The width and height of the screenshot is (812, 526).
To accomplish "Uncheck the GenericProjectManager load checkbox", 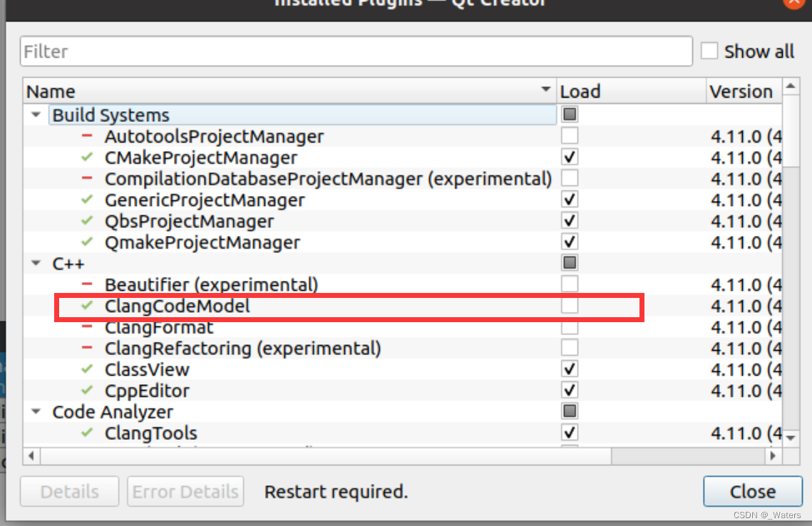I will pos(570,200).
